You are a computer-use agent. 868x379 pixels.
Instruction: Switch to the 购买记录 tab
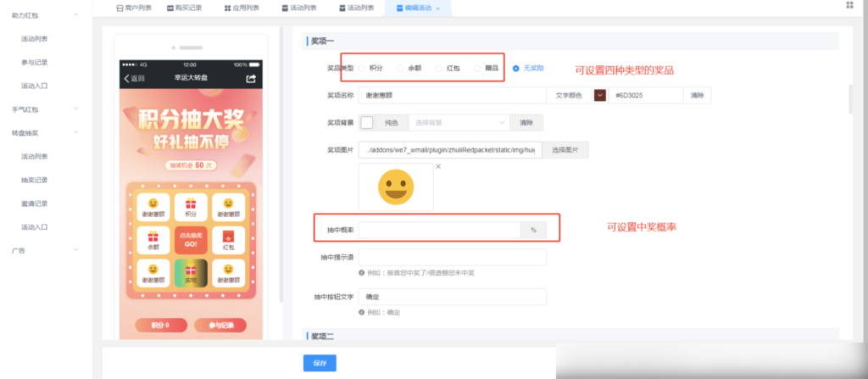(184, 8)
